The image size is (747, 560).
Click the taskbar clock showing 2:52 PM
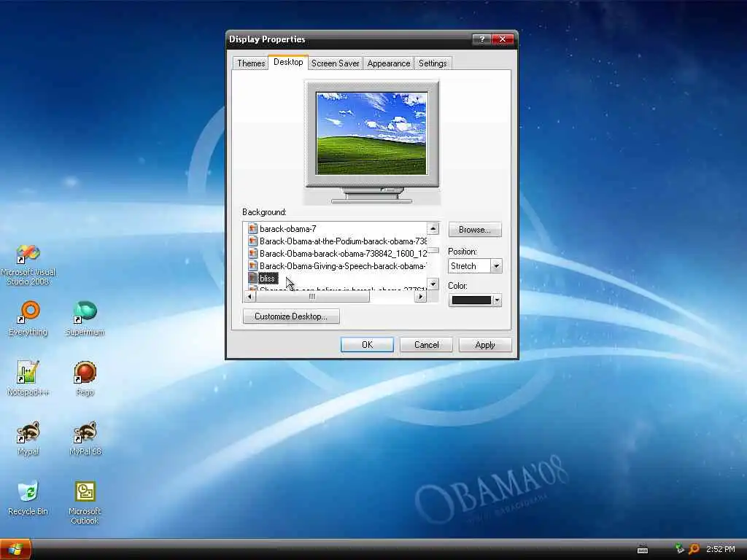[720, 550]
